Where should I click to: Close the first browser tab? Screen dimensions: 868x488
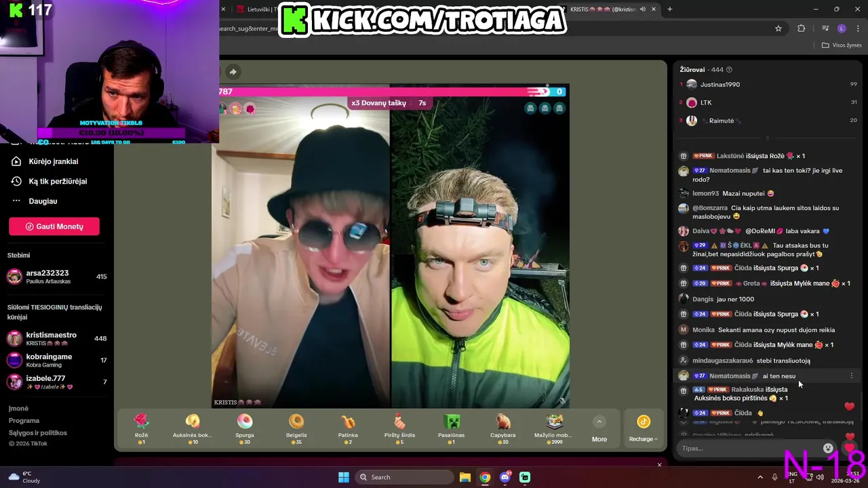click(223, 9)
